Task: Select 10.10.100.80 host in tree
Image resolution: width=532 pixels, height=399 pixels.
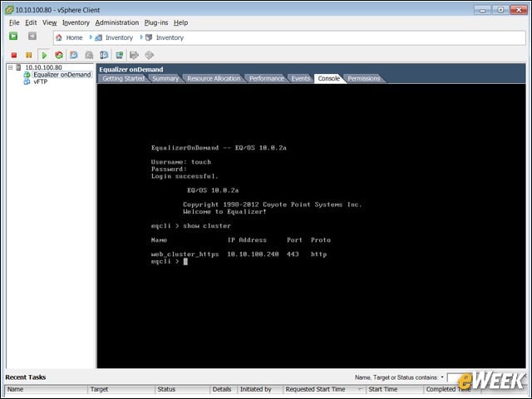Action: pyautogui.click(x=43, y=67)
